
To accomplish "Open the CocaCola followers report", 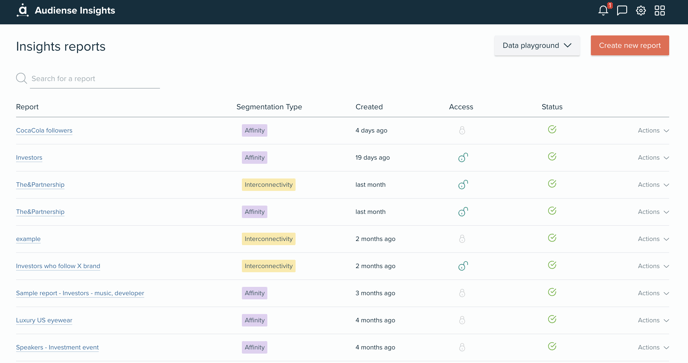I will click(44, 130).
